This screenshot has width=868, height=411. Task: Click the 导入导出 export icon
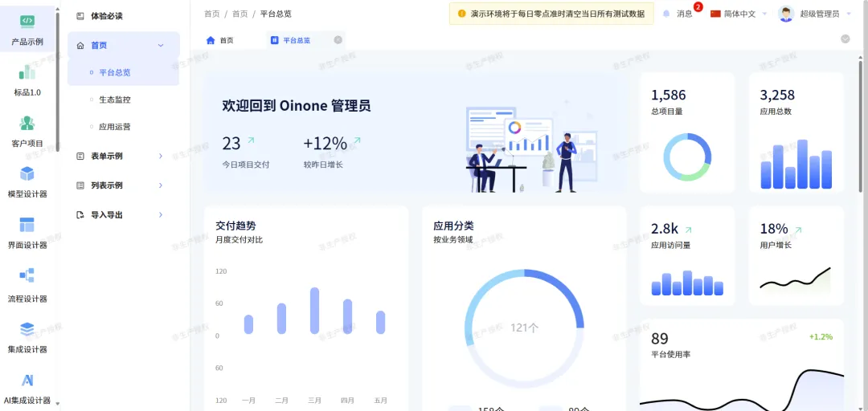click(x=80, y=214)
